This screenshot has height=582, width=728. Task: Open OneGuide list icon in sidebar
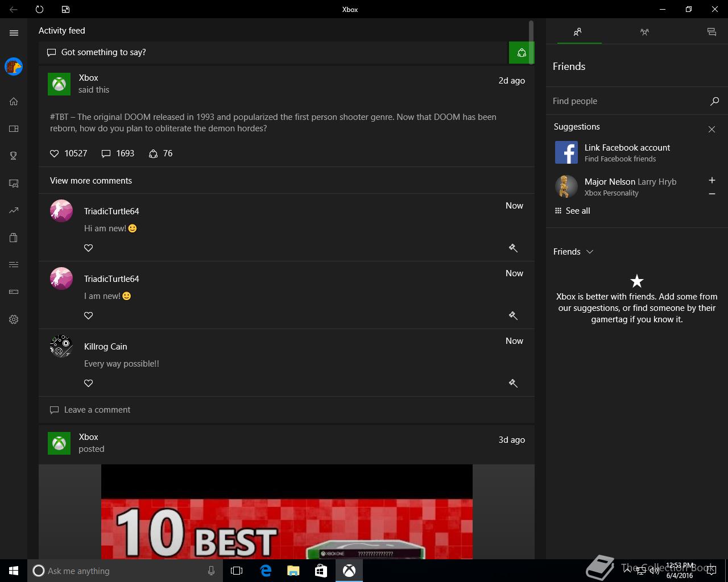point(14,264)
